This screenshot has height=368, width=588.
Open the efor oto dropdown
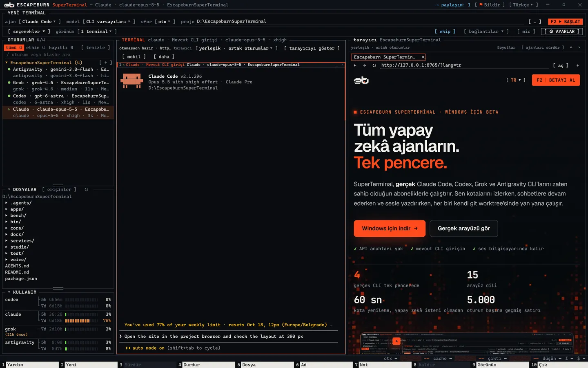[x=165, y=22]
